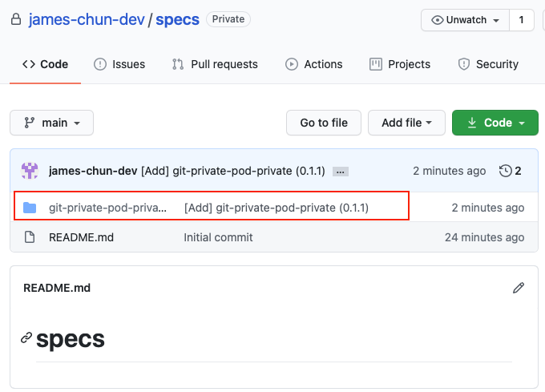The image size is (545, 392).
Task: Open the Add file dropdown
Action: (406, 123)
